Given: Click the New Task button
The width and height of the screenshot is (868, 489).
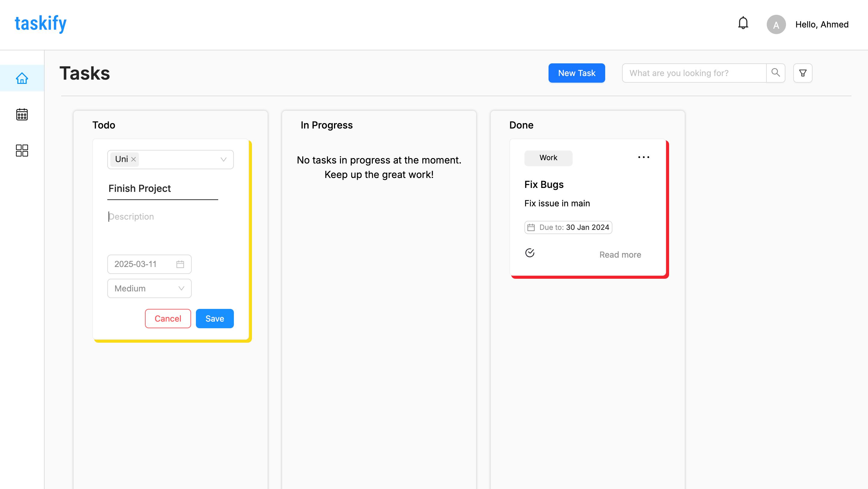Looking at the screenshot, I should point(577,73).
